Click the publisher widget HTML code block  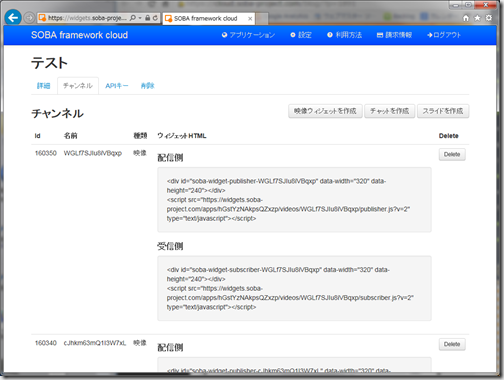(x=294, y=200)
